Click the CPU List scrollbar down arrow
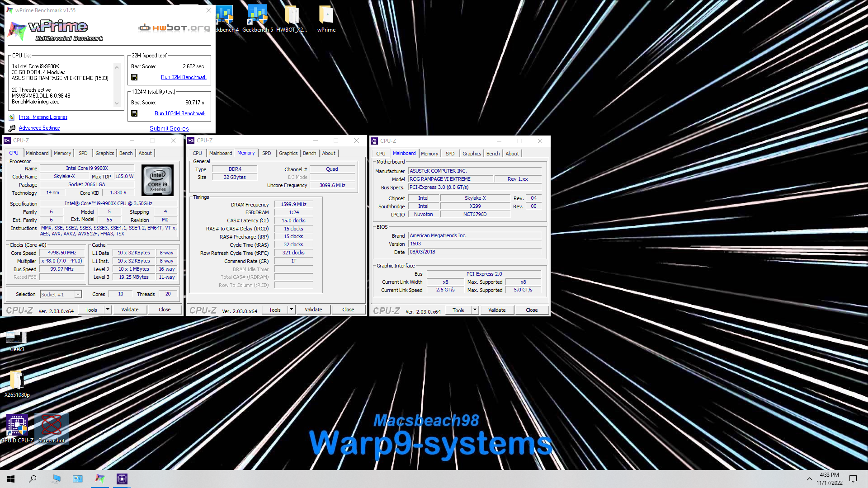868x488 pixels. pos(117,103)
